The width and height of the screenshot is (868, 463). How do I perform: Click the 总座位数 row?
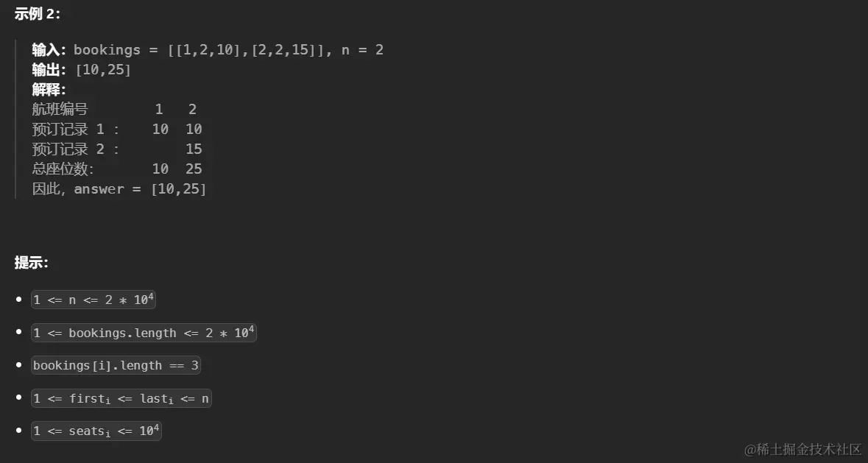coord(117,169)
